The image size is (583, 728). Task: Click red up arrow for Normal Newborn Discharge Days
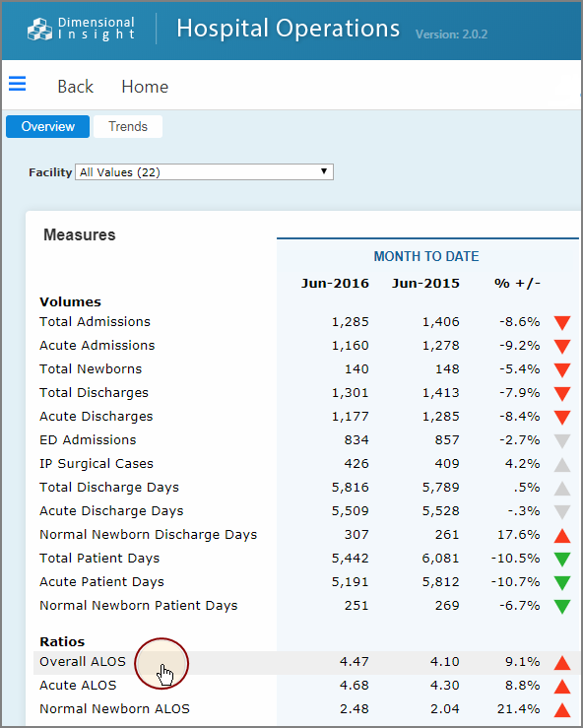[562, 535]
